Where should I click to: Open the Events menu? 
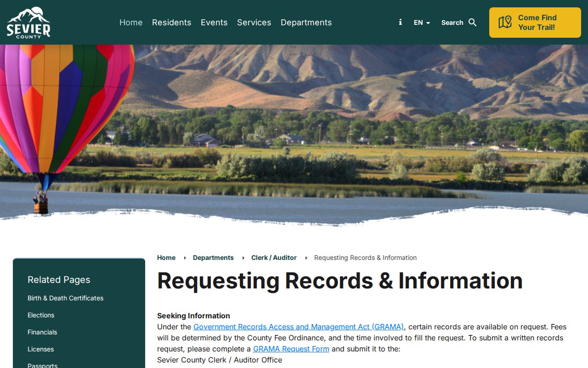tap(214, 23)
